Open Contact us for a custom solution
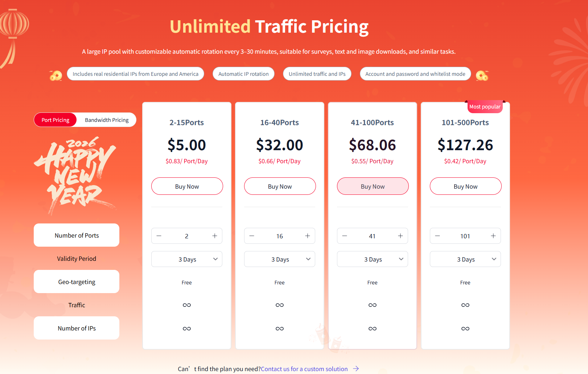Screen dimensions: 588x374 click(304, 369)
